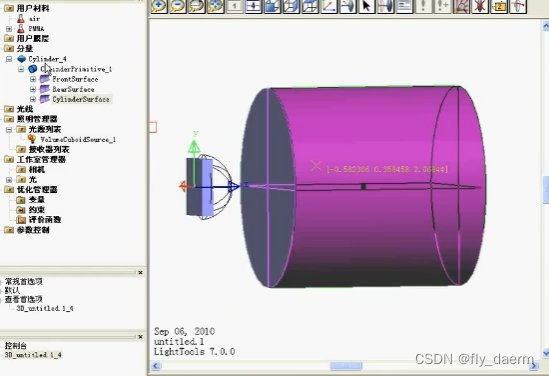Viewport: 549px width, 376px height.
Task: Click the horizontal scrollbar thumb in 3D view
Action: coord(346,366)
